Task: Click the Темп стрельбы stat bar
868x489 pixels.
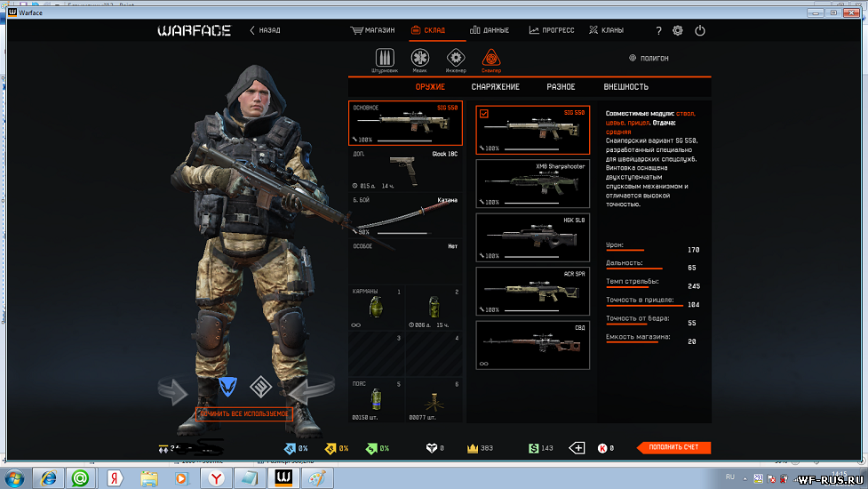Action: (x=626, y=287)
